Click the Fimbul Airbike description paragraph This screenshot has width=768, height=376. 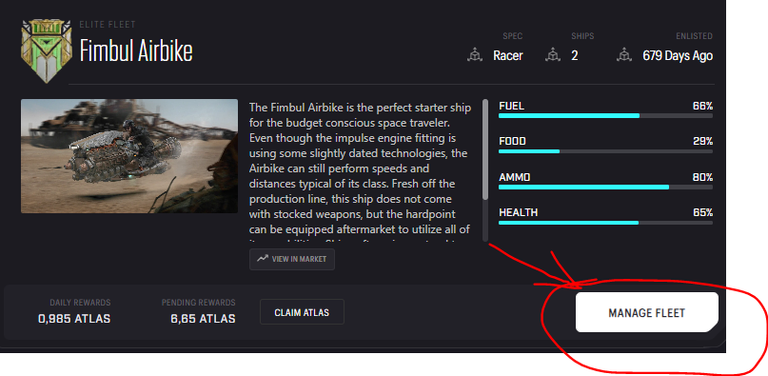[x=360, y=171]
